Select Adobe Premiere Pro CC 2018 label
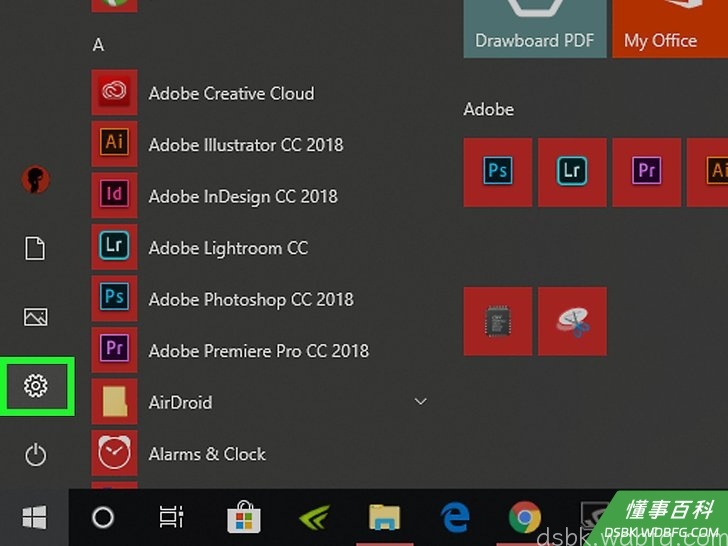 259,351
